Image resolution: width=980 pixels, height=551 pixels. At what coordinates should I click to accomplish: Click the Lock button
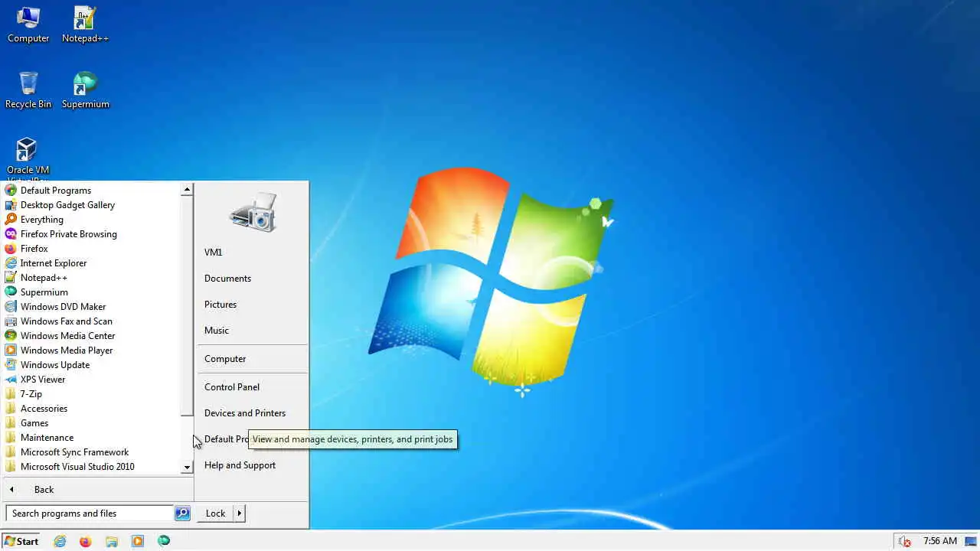(215, 514)
